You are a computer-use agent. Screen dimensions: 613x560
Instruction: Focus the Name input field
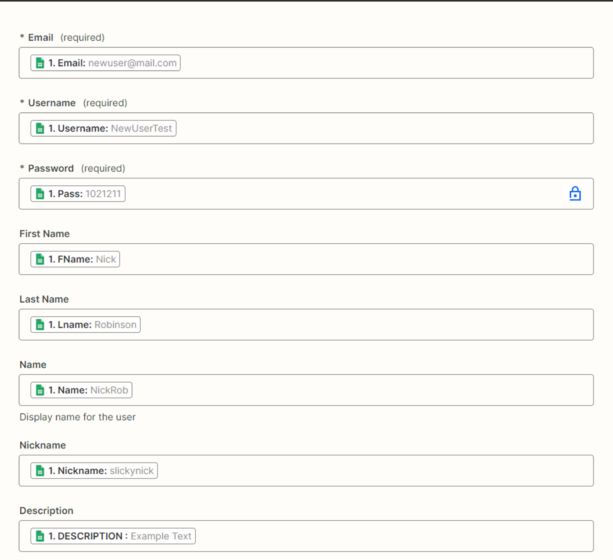306,390
